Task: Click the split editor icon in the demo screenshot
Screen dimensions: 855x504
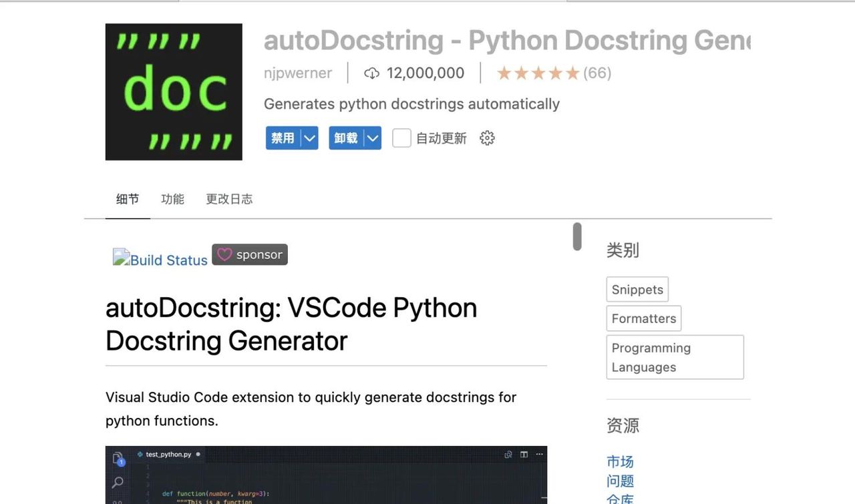Action: [522, 454]
